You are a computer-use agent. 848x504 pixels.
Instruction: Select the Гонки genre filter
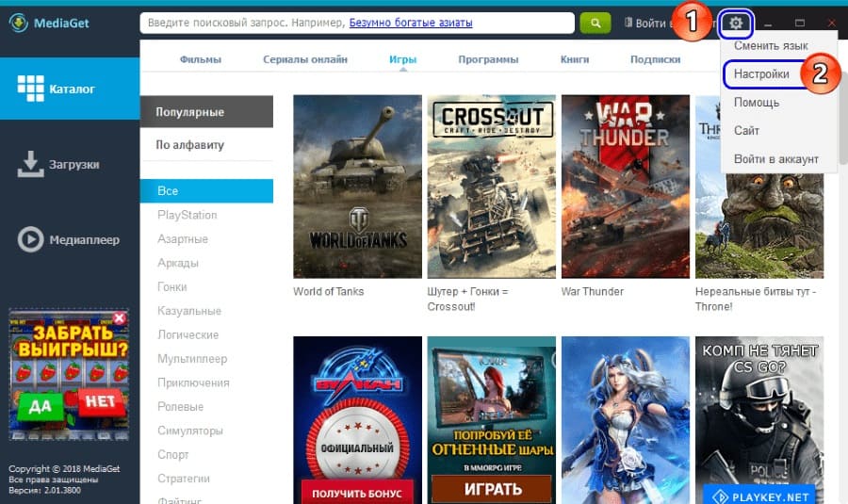(172, 286)
